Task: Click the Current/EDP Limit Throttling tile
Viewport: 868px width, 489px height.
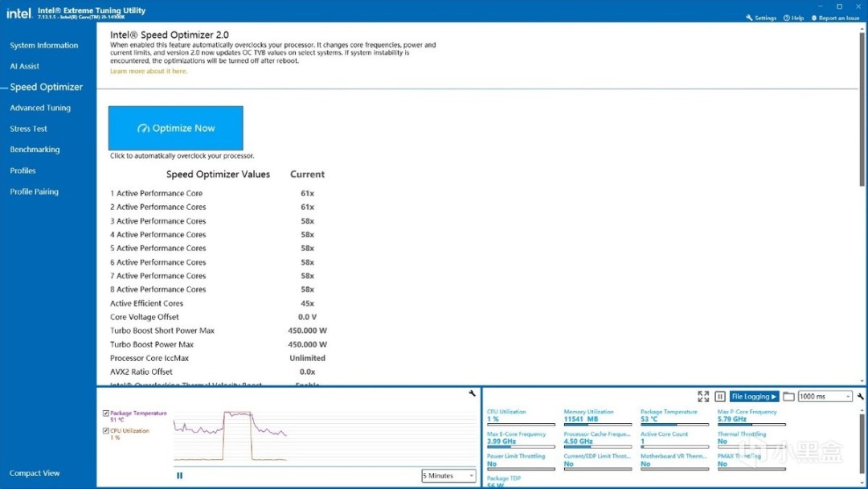Action: [x=597, y=462]
